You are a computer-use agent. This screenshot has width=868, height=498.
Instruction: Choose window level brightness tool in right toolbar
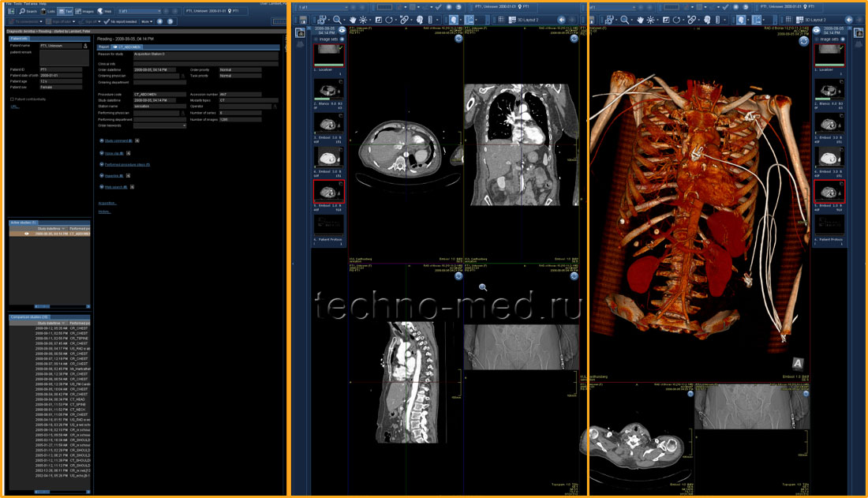point(649,19)
